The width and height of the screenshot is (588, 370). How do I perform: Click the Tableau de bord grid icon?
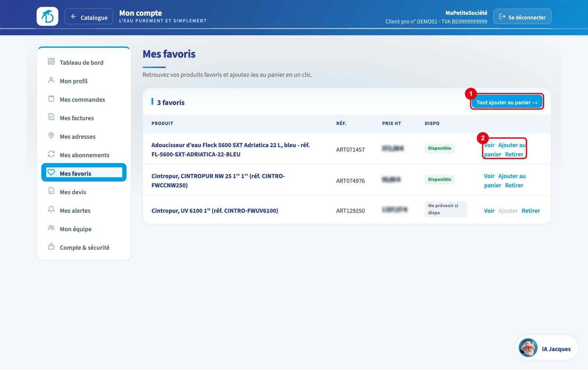[51, 61]
